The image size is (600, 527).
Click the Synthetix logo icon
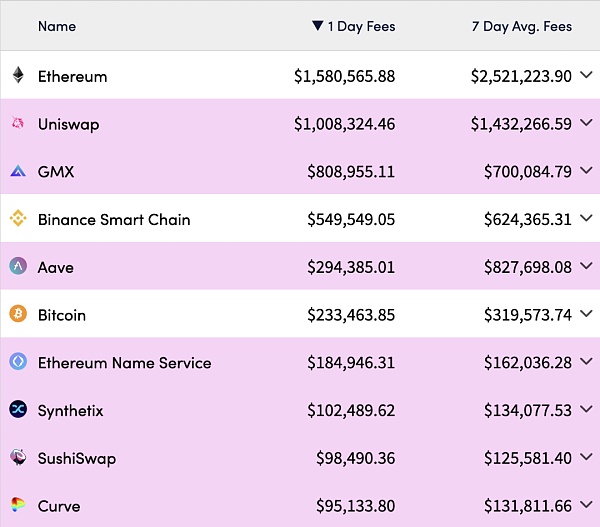click(x=18, y=410)
